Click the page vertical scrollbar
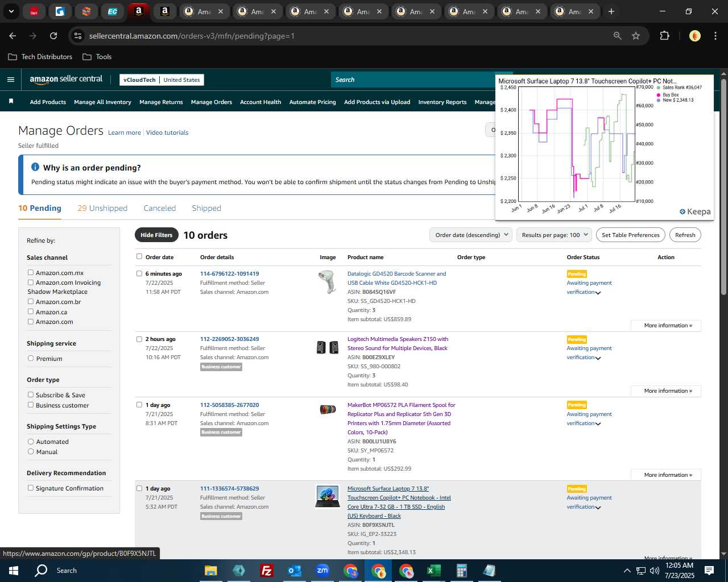 click(723, 187)
